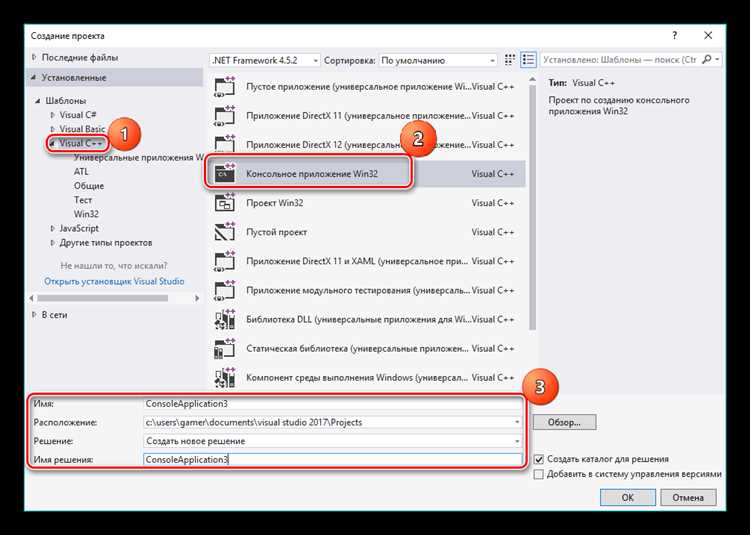Click the search magnifier icon
Image resolution: width=750 pixels, height=535 pixels.
click(x=706, y=60)
